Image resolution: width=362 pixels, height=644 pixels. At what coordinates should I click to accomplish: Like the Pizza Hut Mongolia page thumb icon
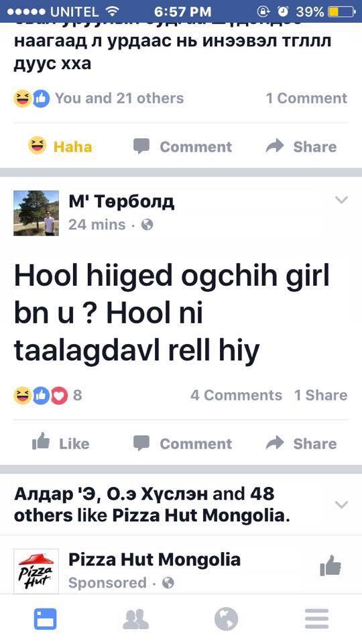330,566
